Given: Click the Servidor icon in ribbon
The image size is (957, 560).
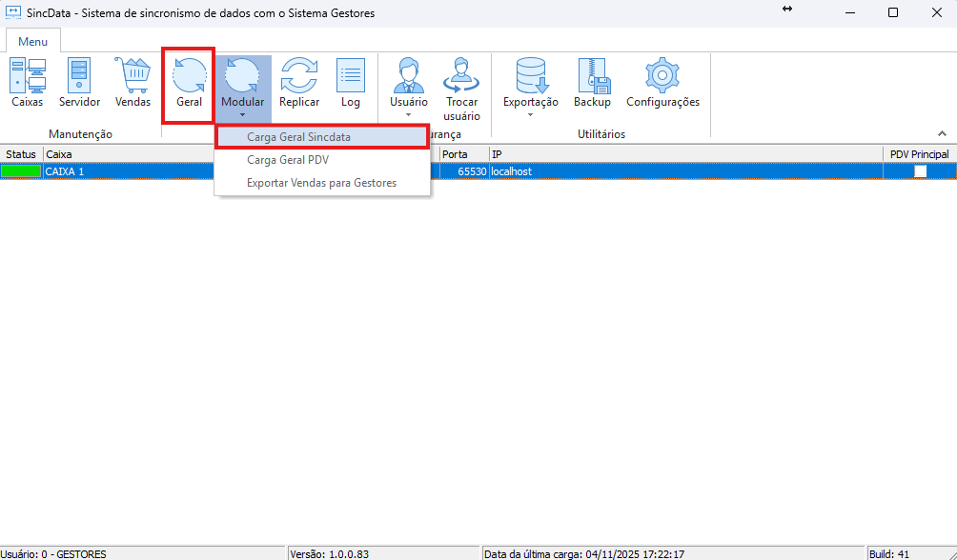Looking at the screenshot, I should click(x=79, y=83).
